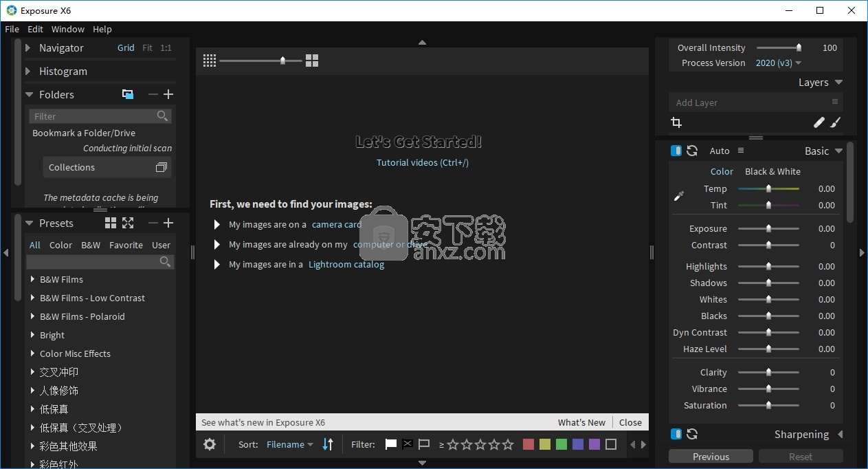Add folder with plus icon
868x469 pixels.
coord(168,94)
